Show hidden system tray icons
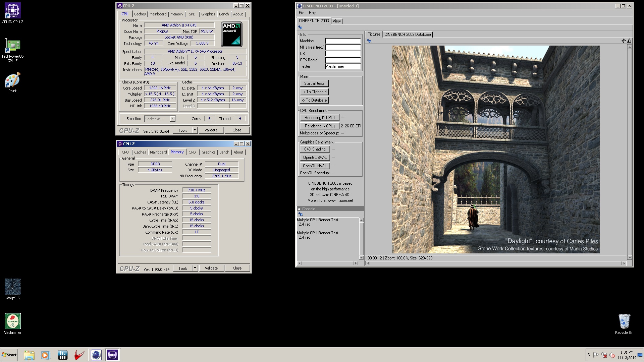The width and height of the screenshot is (644, 362). pyautogui.click(x=589, y=354)
